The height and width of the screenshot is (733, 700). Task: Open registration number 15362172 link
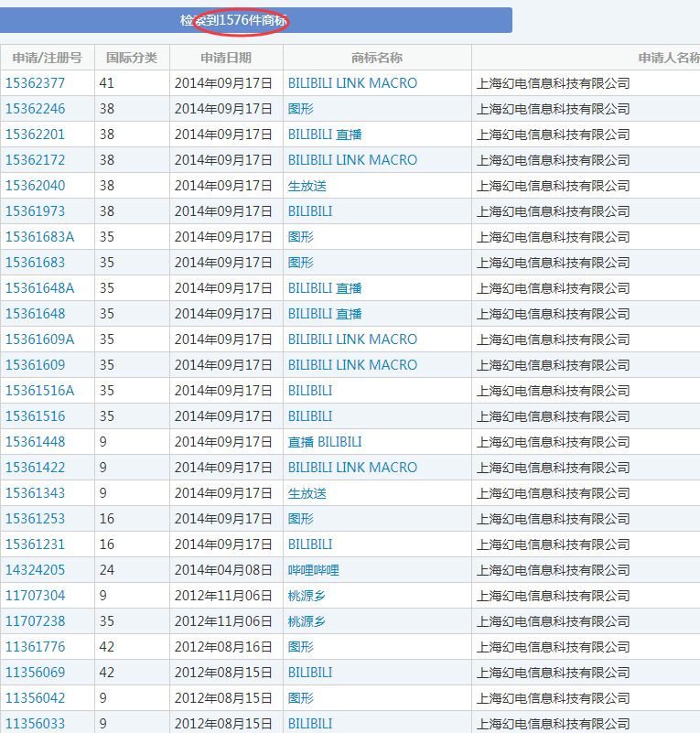tap(35, 160)
